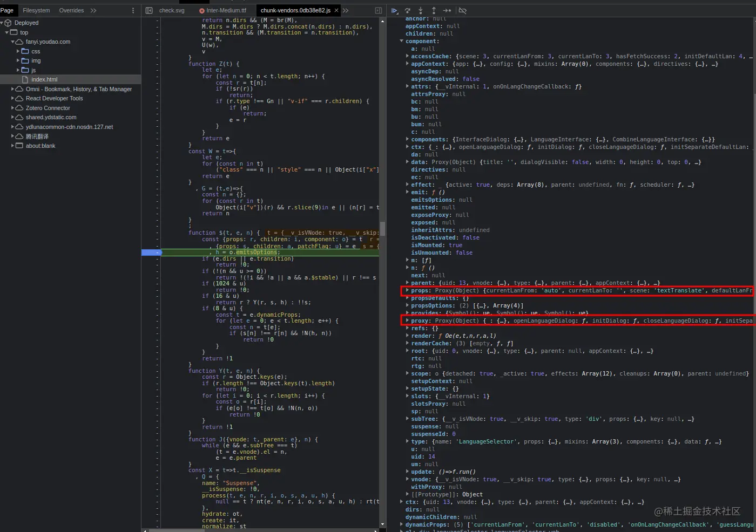Image resolution: width=756 pixels, height=532 pixels.
Task: Select index.html in the file tree
Action: click(x=70, y=79)
